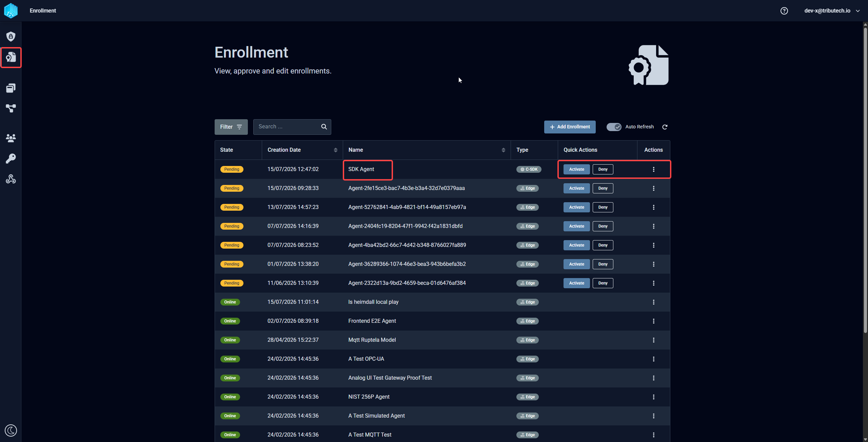Click Online badge of Frontend E2E Agent

(230, 321)
